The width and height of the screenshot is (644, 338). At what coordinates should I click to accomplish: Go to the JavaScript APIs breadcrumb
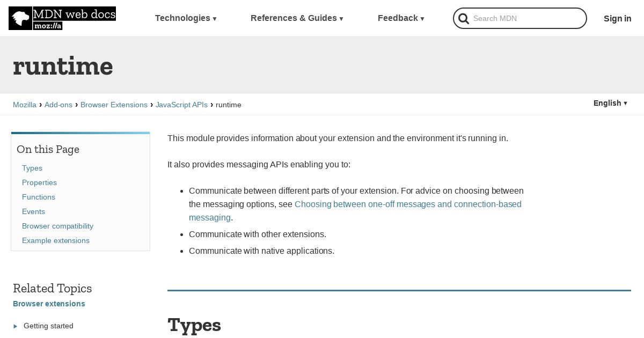(181, 105)
